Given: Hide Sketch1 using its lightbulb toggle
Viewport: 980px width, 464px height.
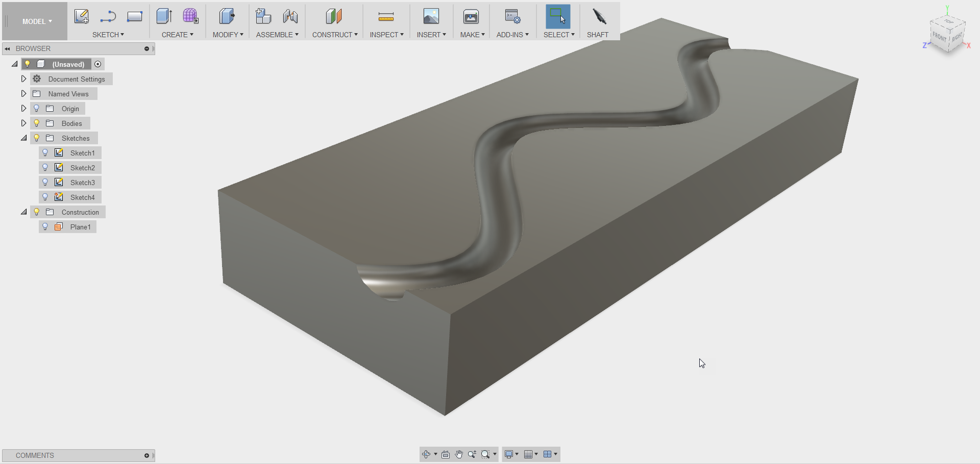Looking at the screenshot, I should pos(45,152).
